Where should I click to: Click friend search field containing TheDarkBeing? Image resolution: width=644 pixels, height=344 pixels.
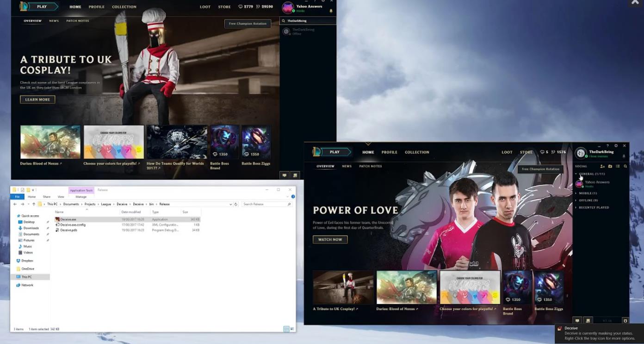click(308, 21)
